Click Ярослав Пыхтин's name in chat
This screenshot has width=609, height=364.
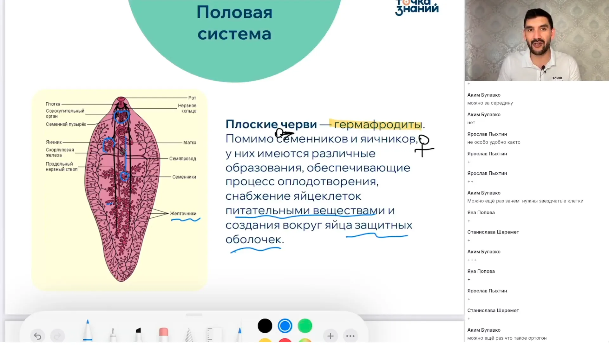pos(488,134)
